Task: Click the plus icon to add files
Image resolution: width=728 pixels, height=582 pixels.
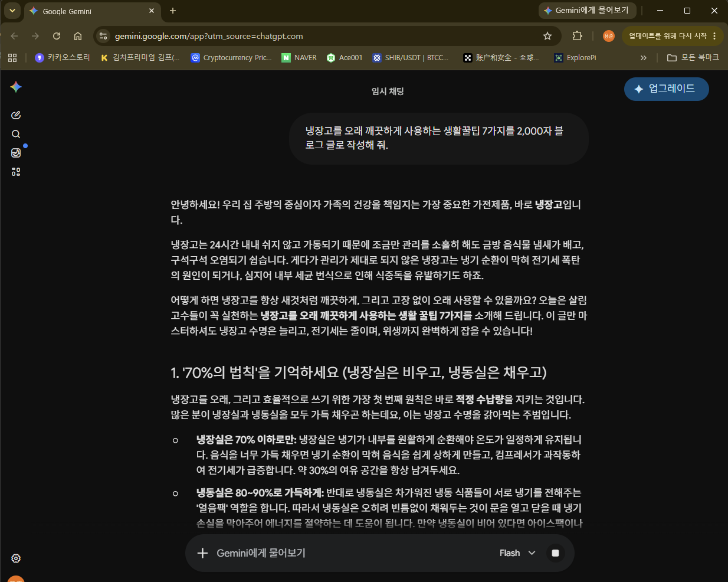Action: click(x=202, y=553)
